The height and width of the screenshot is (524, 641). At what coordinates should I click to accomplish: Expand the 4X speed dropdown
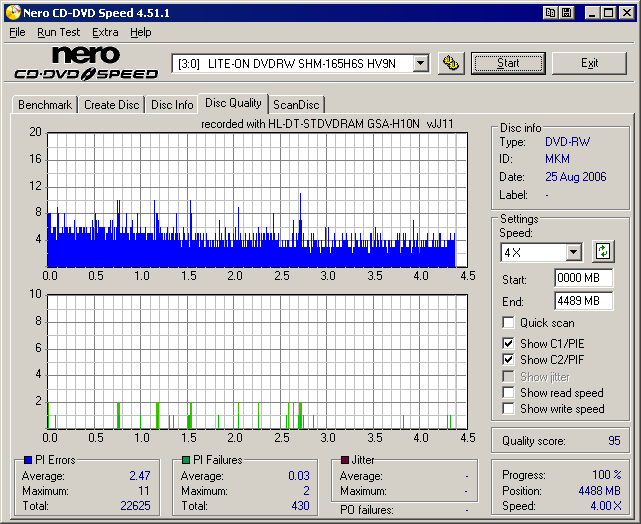(x=573, y=252)
